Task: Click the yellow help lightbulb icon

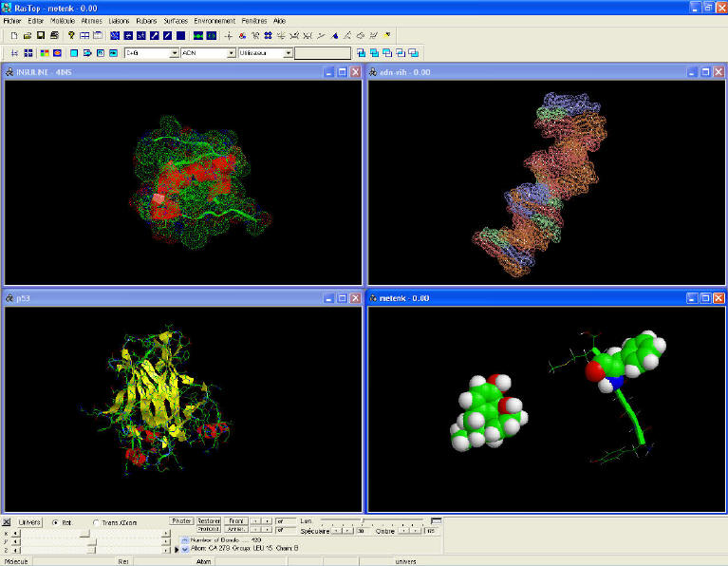Action: [x=71, y=35]
